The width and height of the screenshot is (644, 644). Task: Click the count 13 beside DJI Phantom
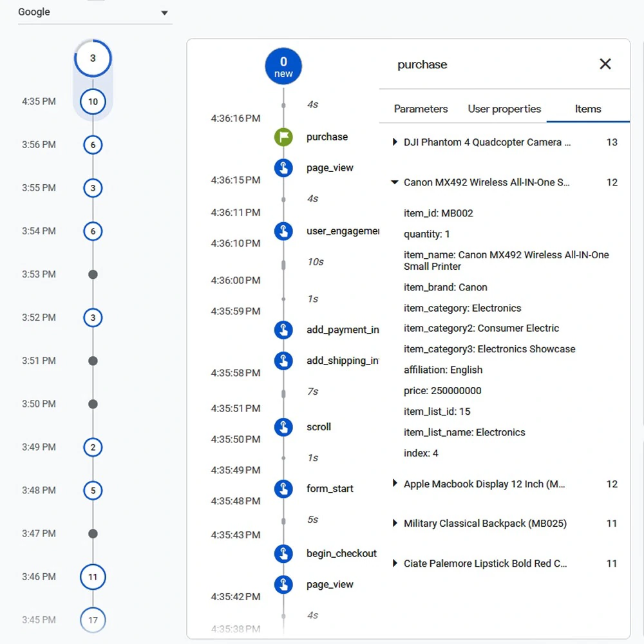coord(612,142)
